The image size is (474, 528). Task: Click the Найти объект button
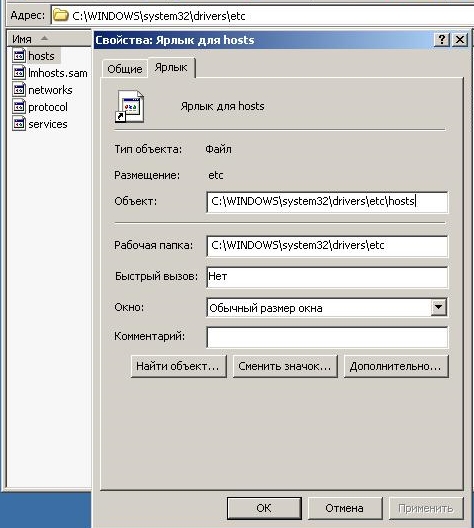coord(178,366)
